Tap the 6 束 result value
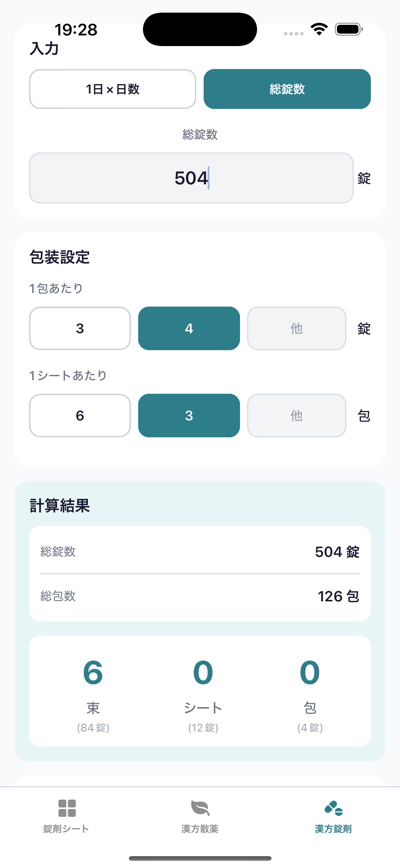The image size is (400, 868). pyautogui.click(x=93, y=672)
